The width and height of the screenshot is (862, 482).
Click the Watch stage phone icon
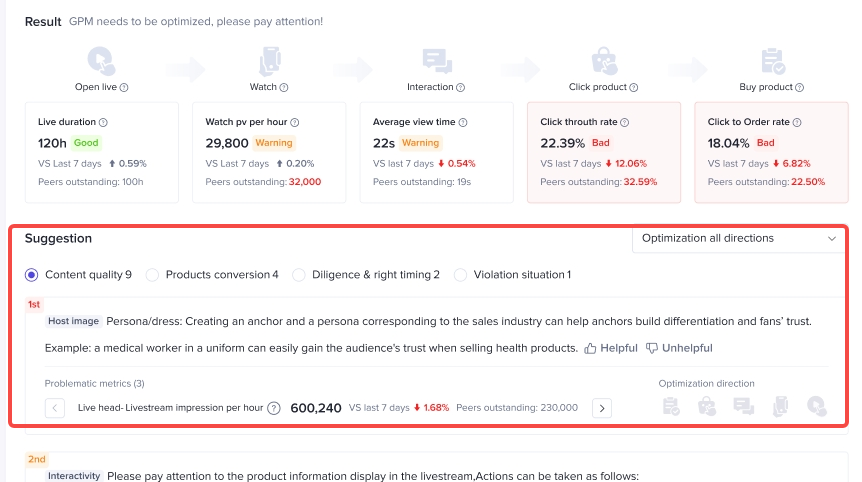tap(269, 62)
